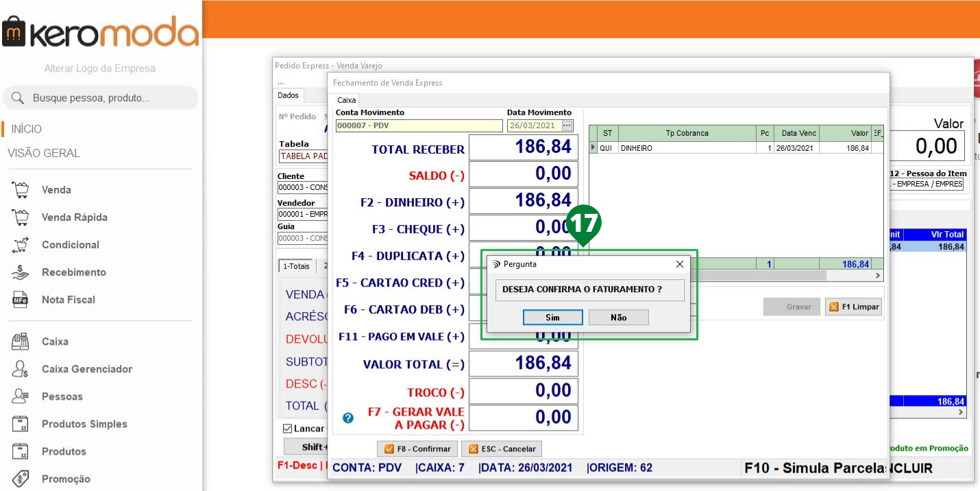
Task: Click the Produtos box icon
Action: point(21,451)
